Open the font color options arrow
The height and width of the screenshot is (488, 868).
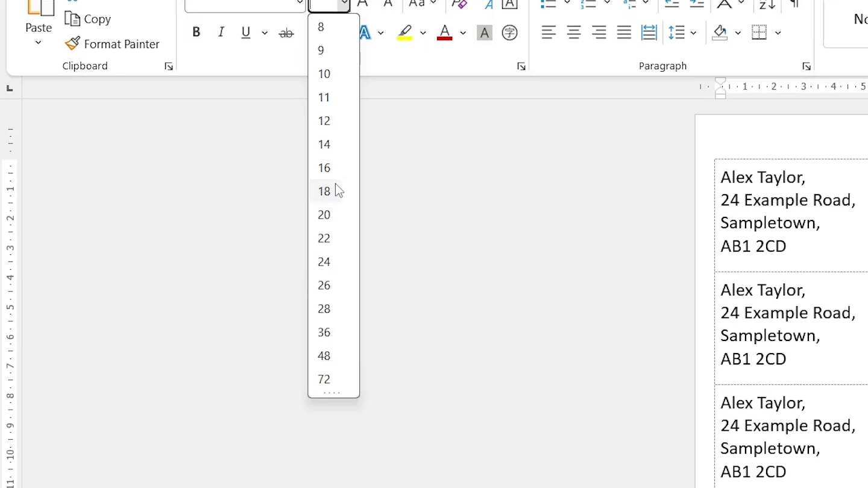(x=462, y=33)
